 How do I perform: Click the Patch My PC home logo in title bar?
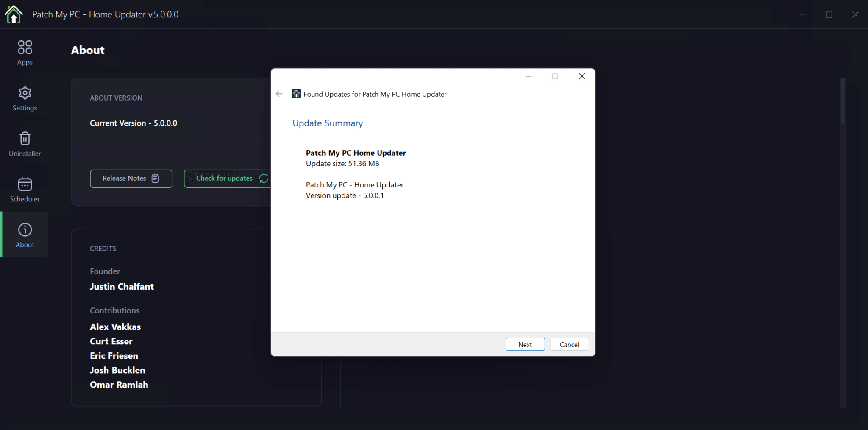[x=13, y=14]
